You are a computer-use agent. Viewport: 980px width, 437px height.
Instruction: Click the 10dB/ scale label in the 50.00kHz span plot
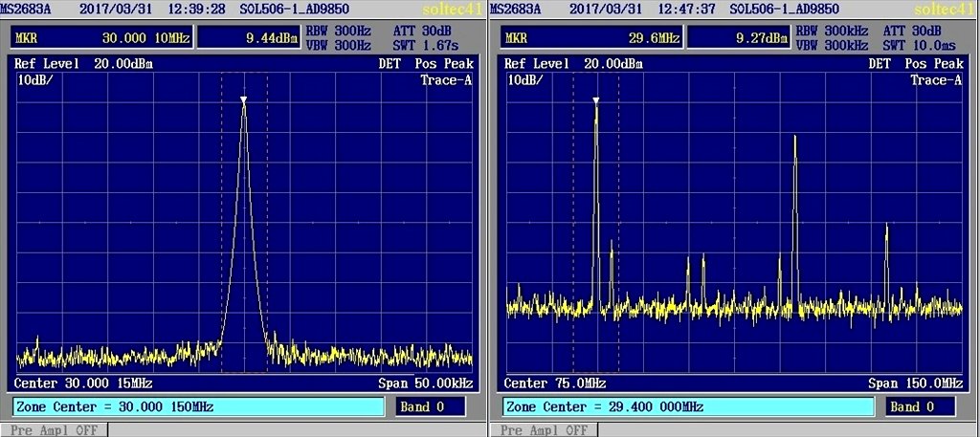coord(35,80)
